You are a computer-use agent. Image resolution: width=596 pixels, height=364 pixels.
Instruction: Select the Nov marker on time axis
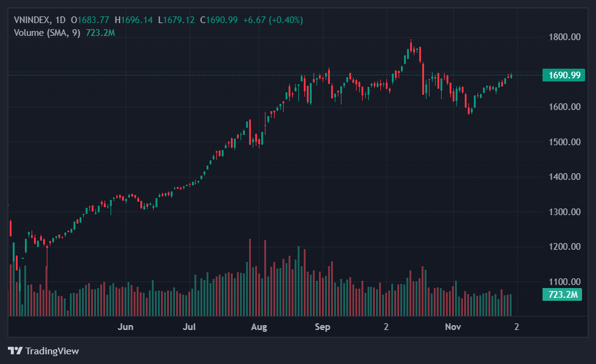(453, 327)
